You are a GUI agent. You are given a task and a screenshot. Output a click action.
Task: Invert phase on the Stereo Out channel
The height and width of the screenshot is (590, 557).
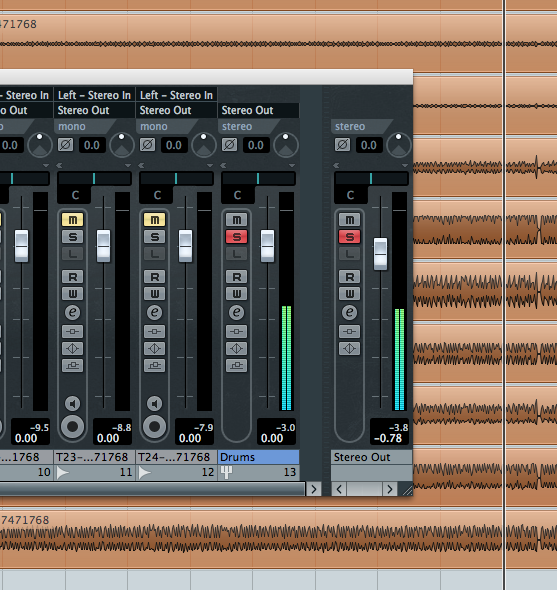(342, 145)
